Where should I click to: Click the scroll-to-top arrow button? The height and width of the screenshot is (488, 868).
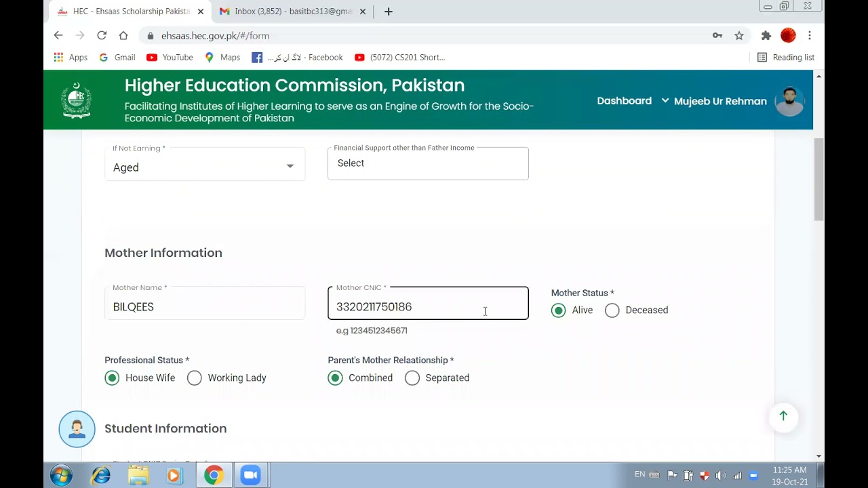click(x=783, y=416)
